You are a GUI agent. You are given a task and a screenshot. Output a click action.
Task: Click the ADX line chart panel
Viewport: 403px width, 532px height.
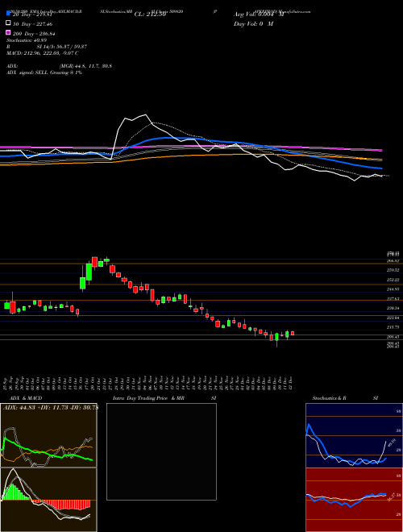pos(48,435)
